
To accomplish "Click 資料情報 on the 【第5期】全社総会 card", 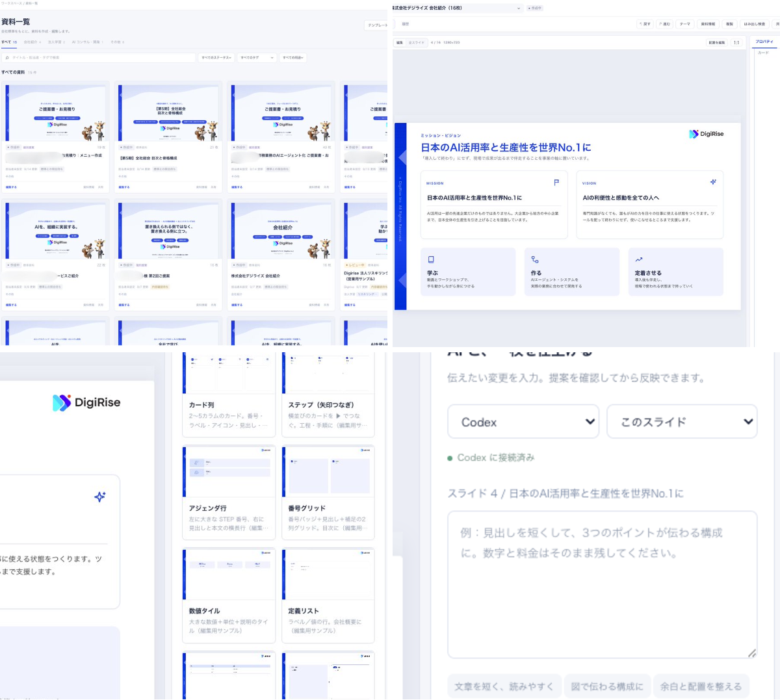I will [x=201, y=187].
